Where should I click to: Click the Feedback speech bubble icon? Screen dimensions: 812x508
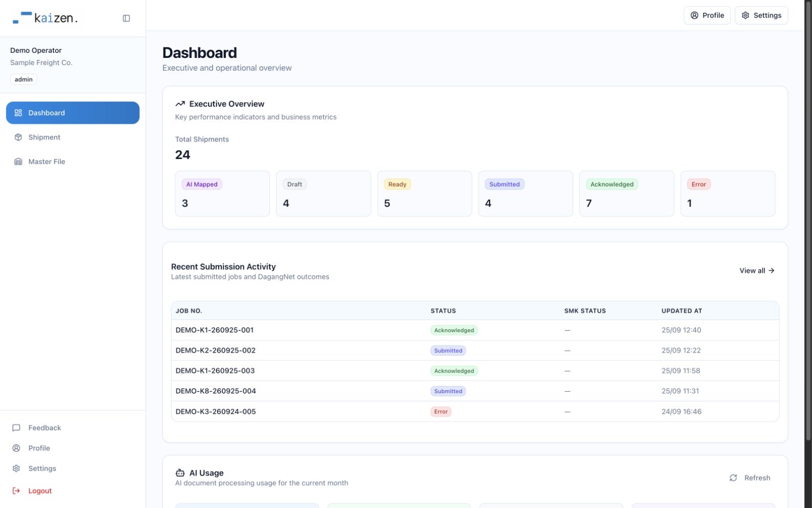[16, 428]
